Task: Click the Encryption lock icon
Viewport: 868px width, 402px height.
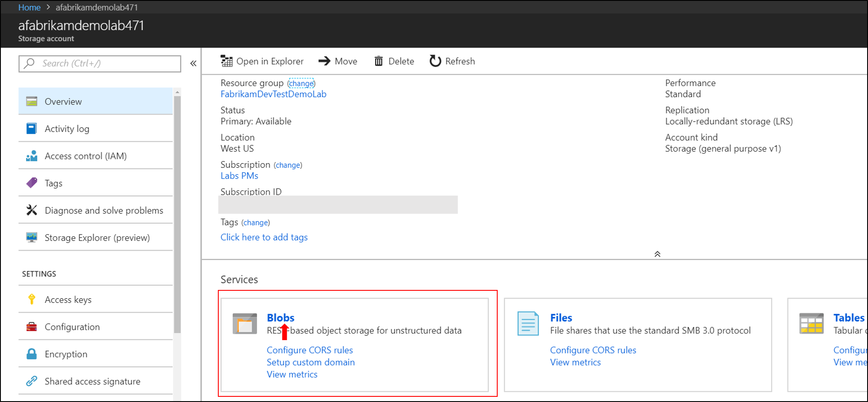Action: coord(32,354)
